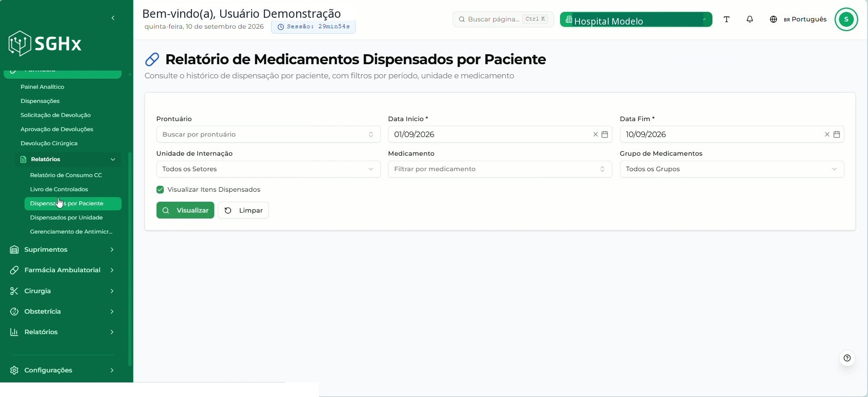This screenshot has height=397, width=868.
Task: Open Relatório de Consumo CC
Action: [x=66, y=175]
